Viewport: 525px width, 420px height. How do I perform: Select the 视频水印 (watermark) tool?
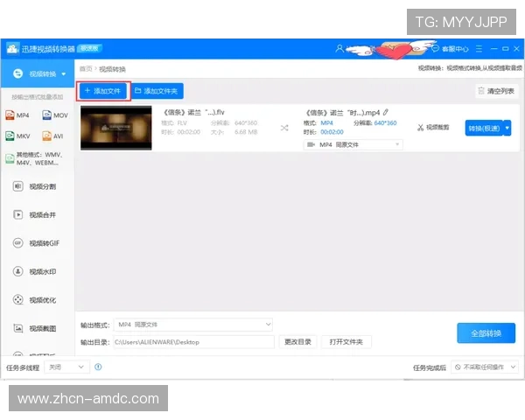point(17,271)
